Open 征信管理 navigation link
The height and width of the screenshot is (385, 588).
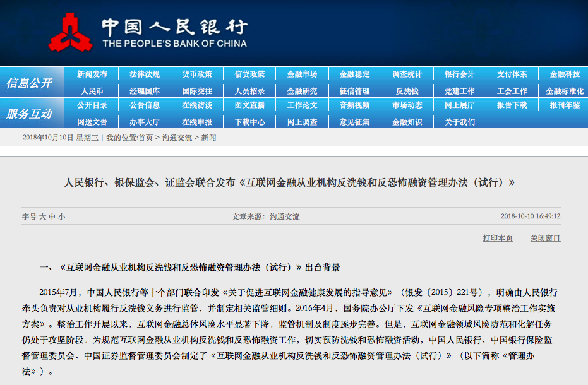[x=355, y=91]
